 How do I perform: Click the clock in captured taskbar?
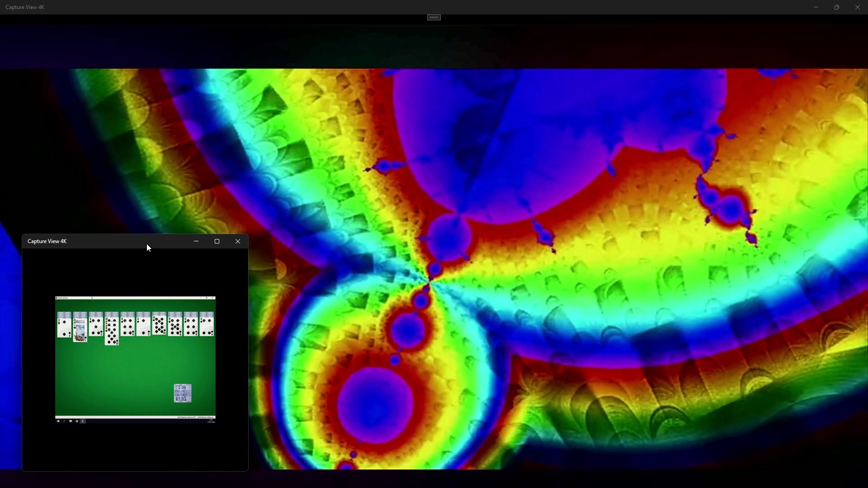(x=211, y=421)
